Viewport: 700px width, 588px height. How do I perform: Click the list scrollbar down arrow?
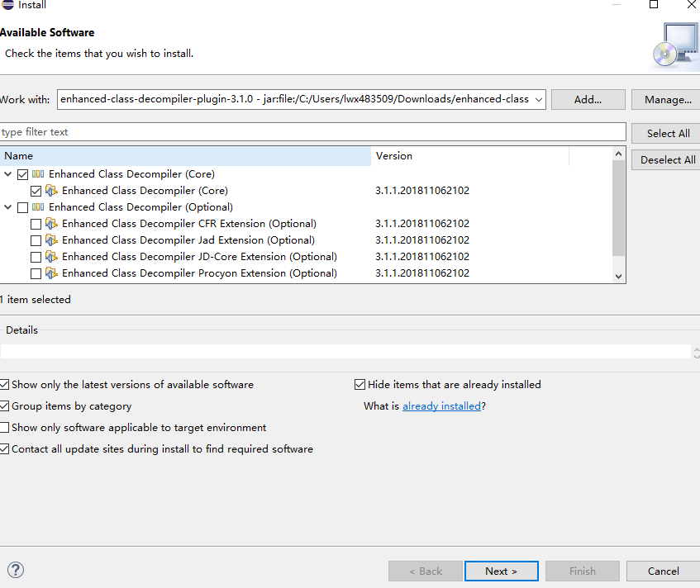point(618,276)
